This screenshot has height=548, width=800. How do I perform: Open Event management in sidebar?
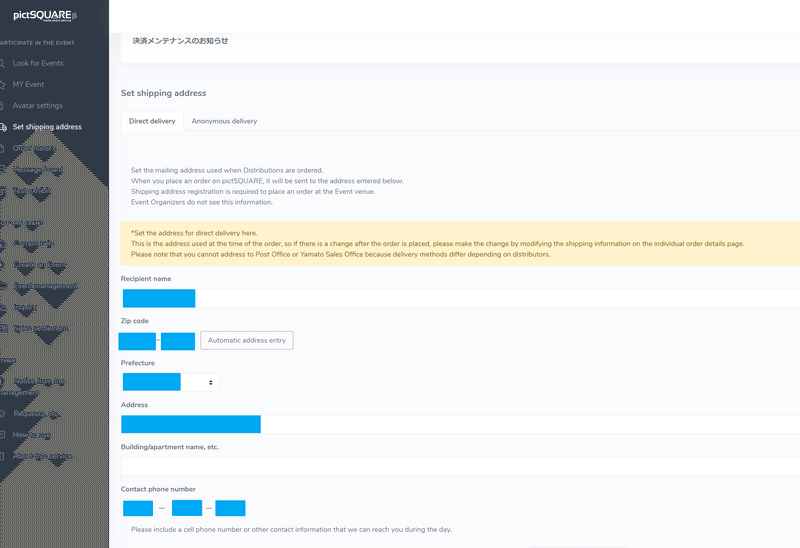[45, 286]
